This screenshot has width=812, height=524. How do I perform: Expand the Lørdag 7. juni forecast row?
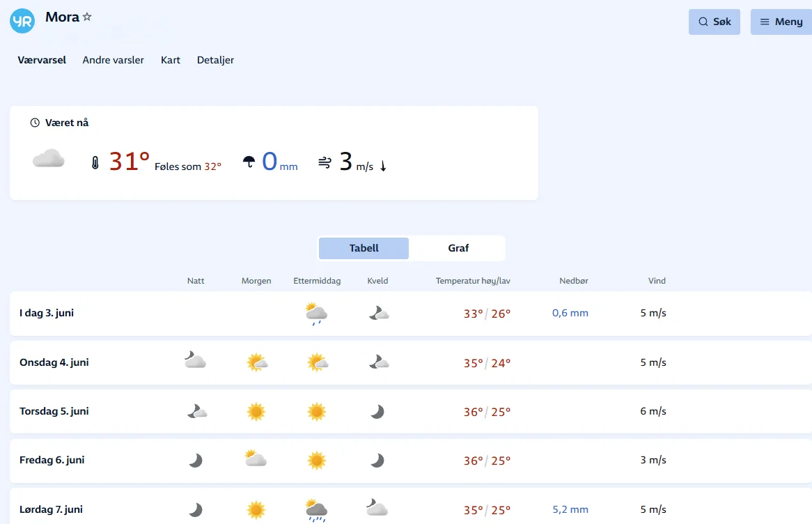(51, 509)
